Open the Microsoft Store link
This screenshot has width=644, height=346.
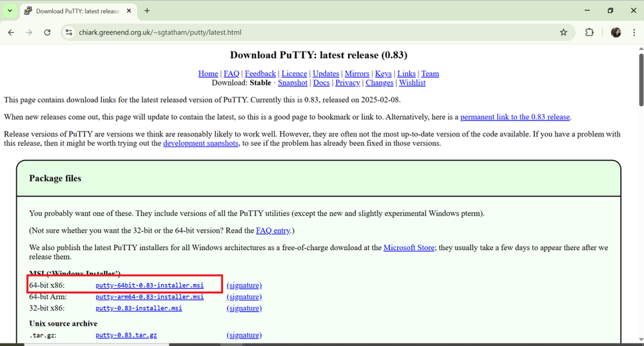pos(409,247)
